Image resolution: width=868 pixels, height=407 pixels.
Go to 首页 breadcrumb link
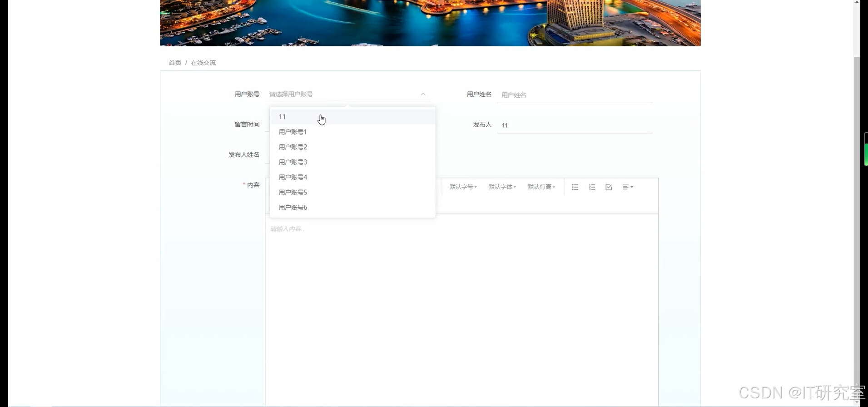(x=175, y=63)
